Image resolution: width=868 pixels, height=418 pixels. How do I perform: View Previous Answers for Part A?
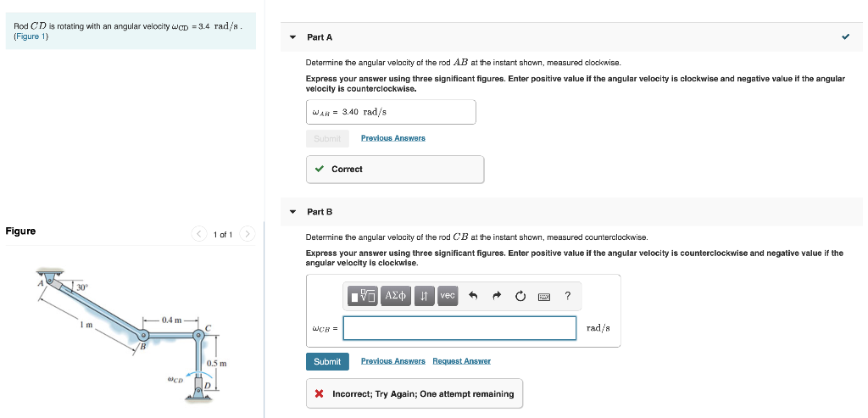pyautogui.click(x=393, y=138)
